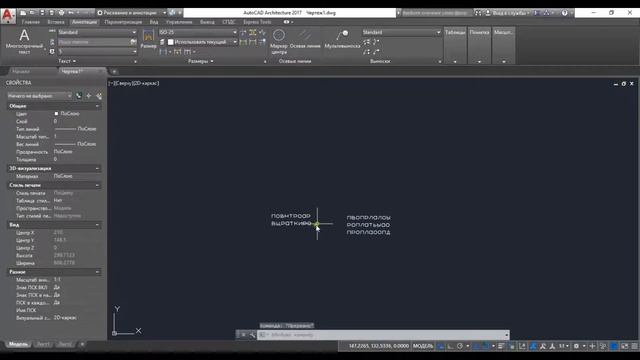Click the customize wrench icon on command line
The image size is (640, 360).
coord(252,335)
